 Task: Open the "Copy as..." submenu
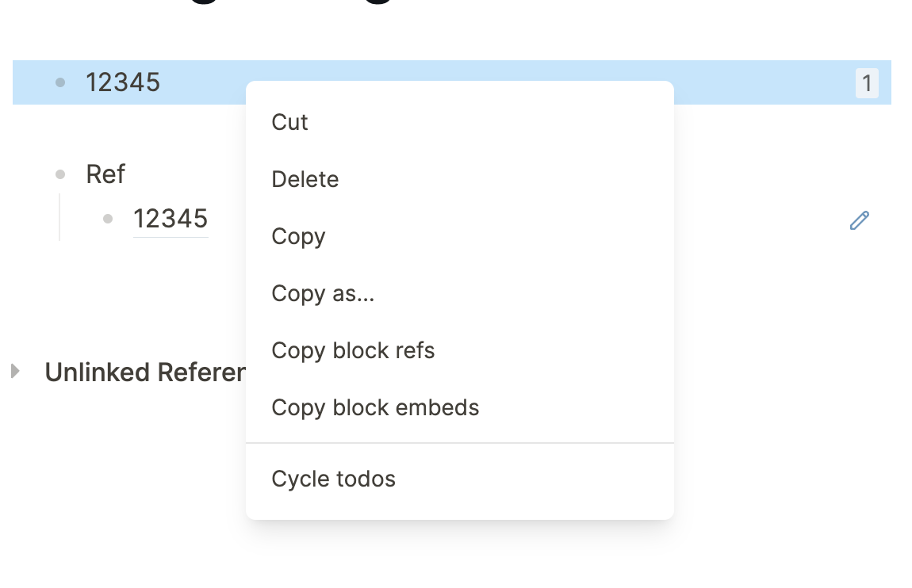coord(323,293)
